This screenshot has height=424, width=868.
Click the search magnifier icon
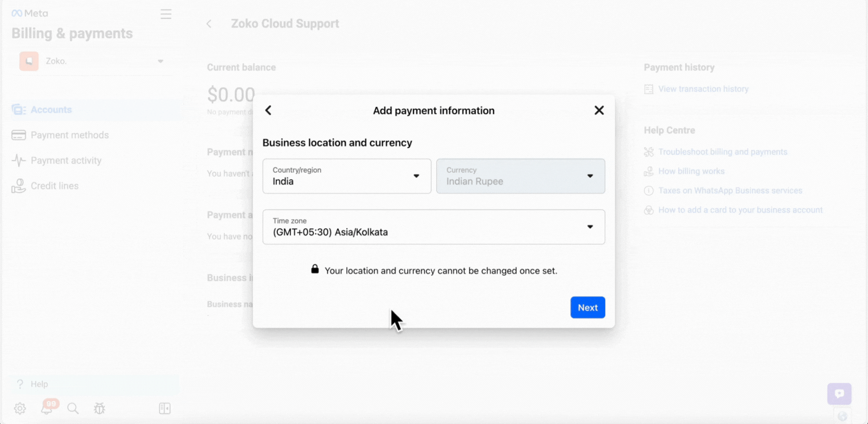pyautogui.click(x=73, y=408)
